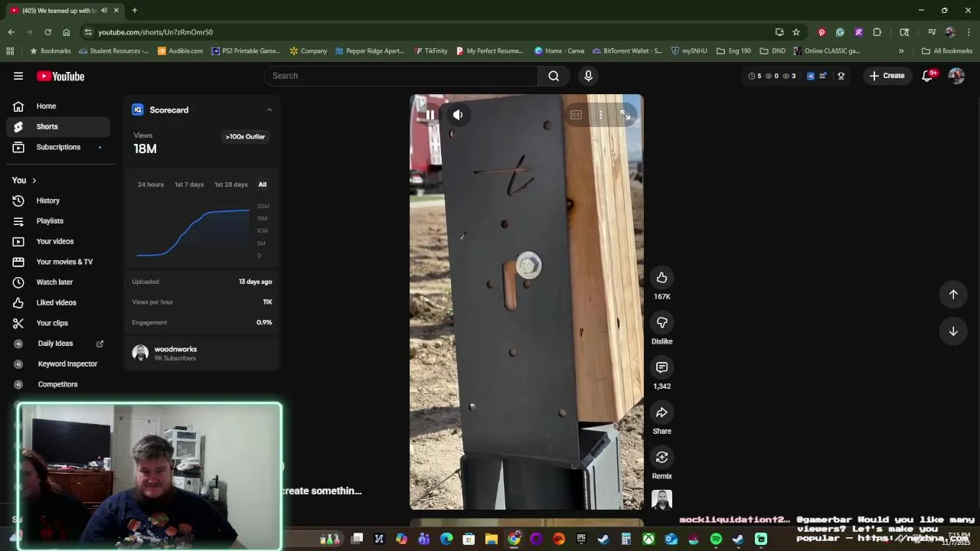The height and width of the screenshot is (551, 980).
Task: Remix this Short
Action: click(662, 458)
